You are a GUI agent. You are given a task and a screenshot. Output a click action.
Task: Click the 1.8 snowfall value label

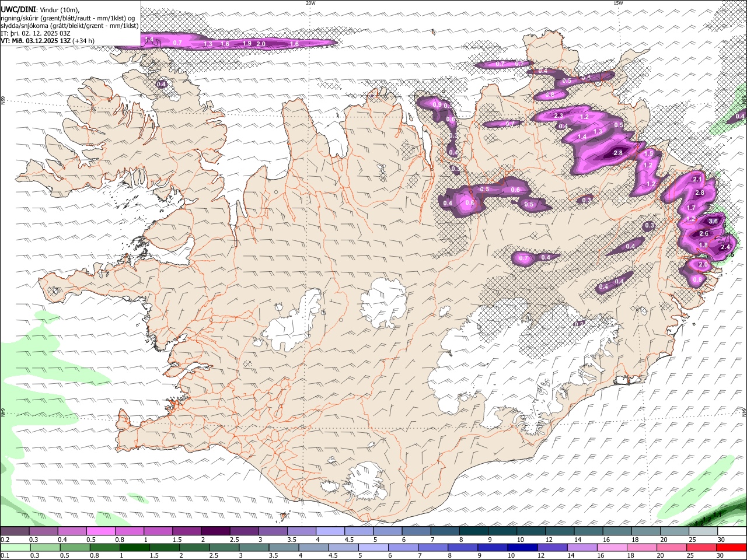point(703,246)
